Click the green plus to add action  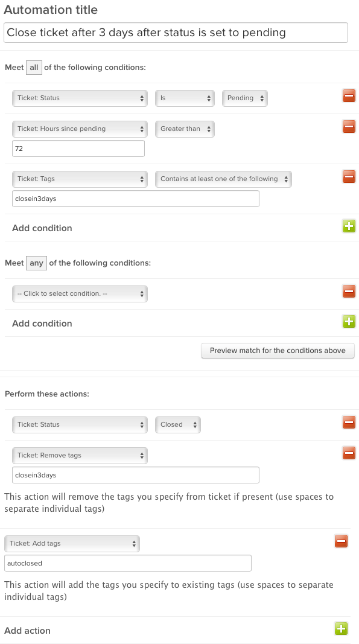click(341, 628)
